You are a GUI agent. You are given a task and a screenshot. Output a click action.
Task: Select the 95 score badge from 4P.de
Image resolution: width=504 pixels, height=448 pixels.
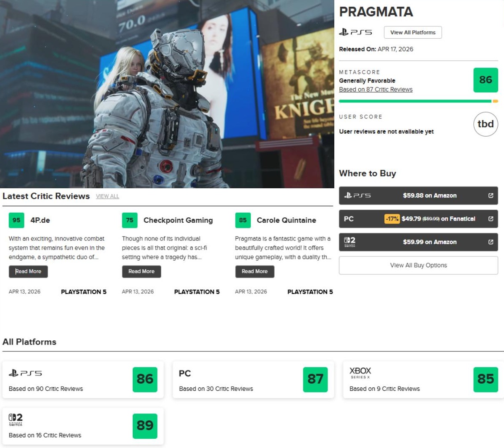point(16,220)
